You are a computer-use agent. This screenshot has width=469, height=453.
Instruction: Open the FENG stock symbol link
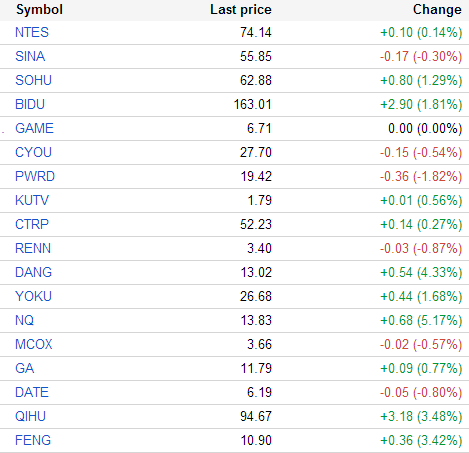tap(33, 440)
